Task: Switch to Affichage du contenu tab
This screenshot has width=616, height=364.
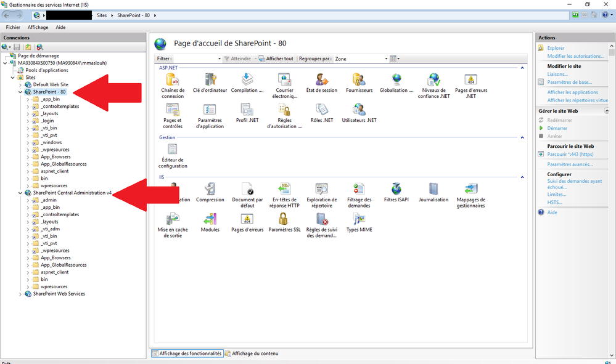Action: [x=252, y=354]
